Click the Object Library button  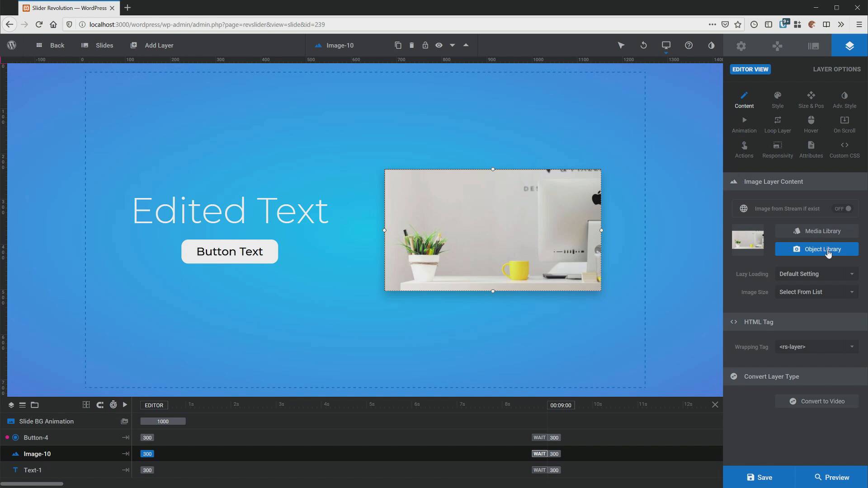[816, 249]
